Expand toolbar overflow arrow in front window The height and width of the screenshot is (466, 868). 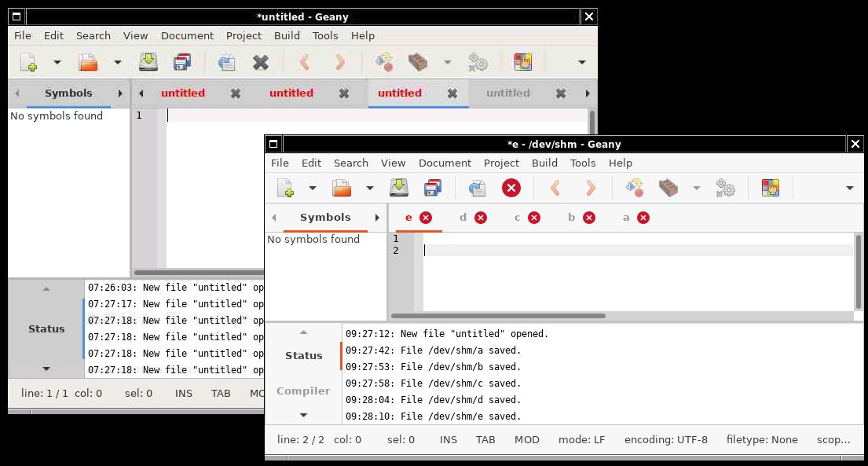(850, 189)
